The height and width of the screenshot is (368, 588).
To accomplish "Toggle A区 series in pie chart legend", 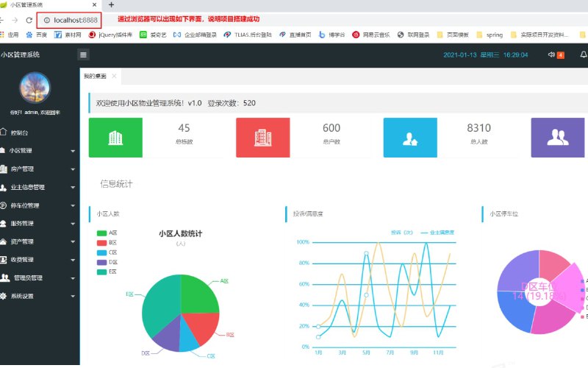I will click(107, 233).
